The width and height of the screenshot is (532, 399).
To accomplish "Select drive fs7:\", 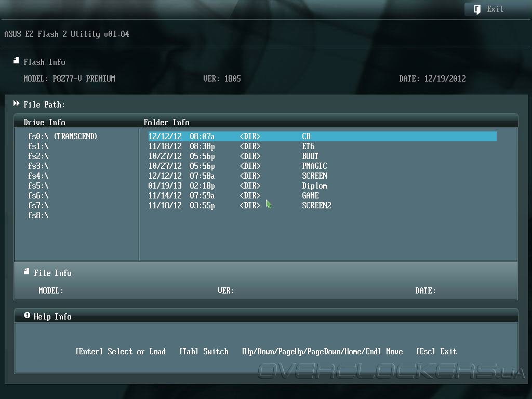I will tap(38, 205).
